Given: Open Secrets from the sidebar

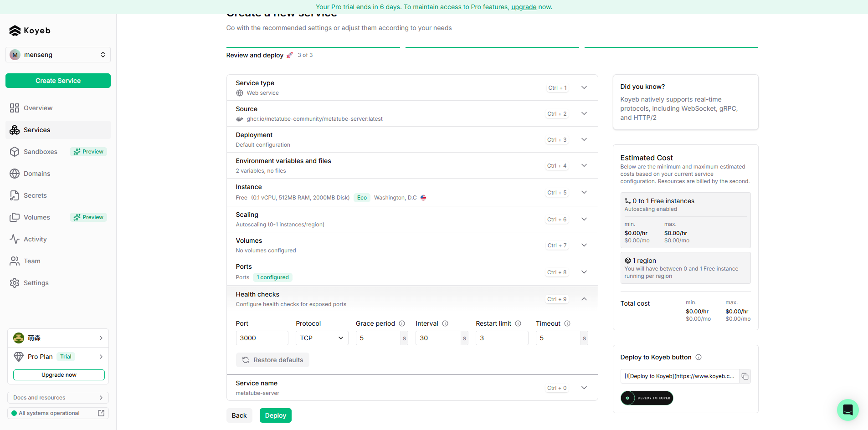Looking at the screenshot, I should (35, 195).
